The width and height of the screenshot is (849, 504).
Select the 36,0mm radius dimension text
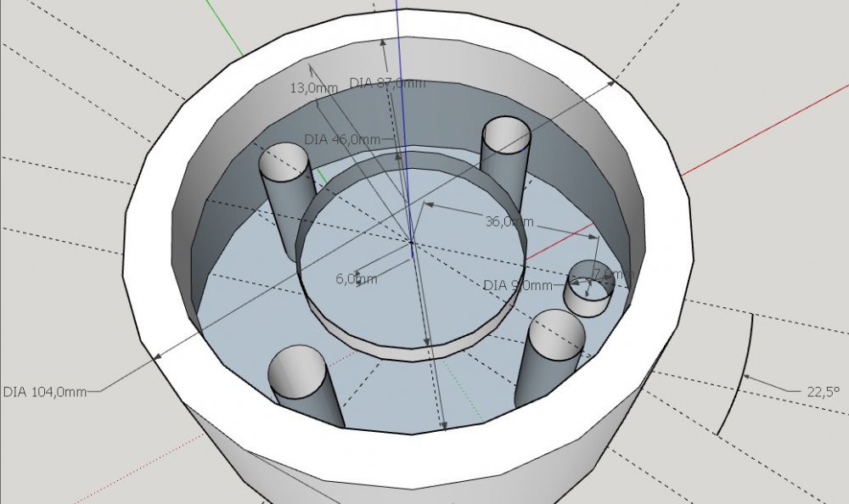pyautogui.click(x=509, y=222)
